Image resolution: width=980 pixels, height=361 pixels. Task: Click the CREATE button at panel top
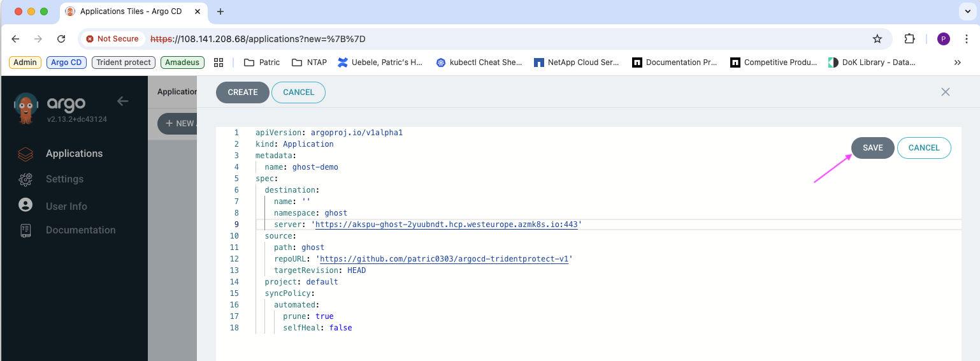tap(243, 92)
